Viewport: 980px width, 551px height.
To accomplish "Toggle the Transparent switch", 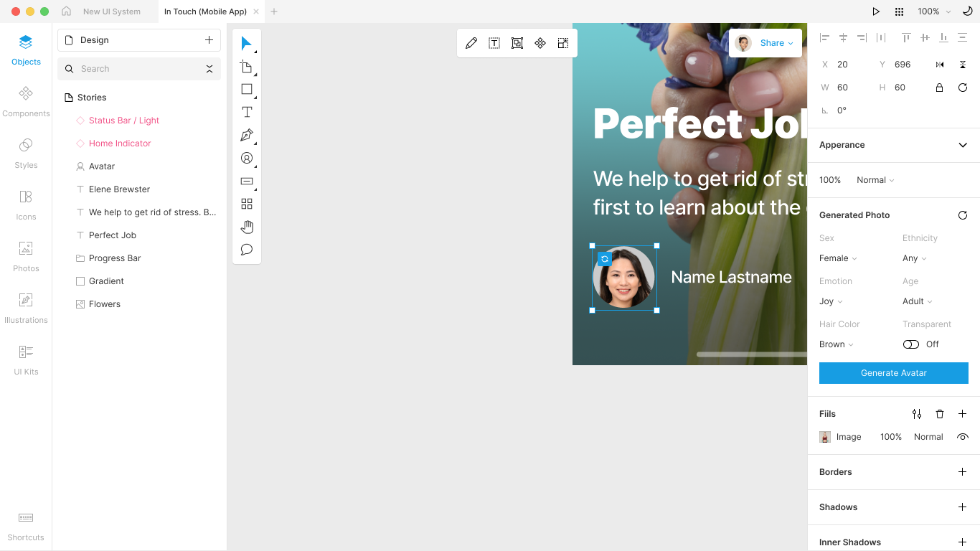I will (911, 344).
